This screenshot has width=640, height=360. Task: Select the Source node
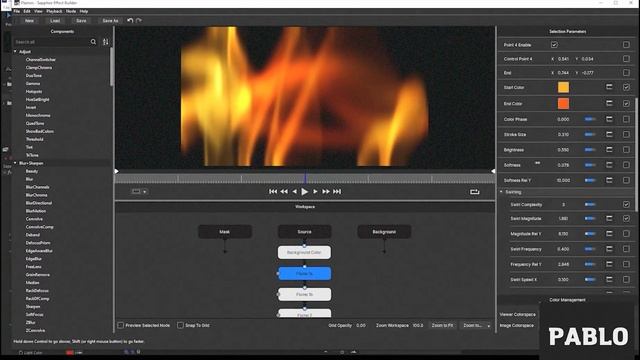(x=304, y=231)
